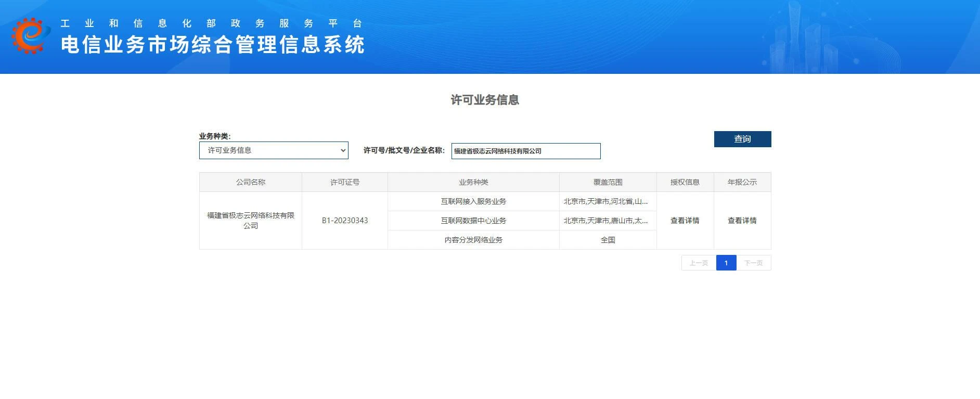The image size is (980, 399).
Task: Click the company name search input field
Action: [x=525, y=151]
